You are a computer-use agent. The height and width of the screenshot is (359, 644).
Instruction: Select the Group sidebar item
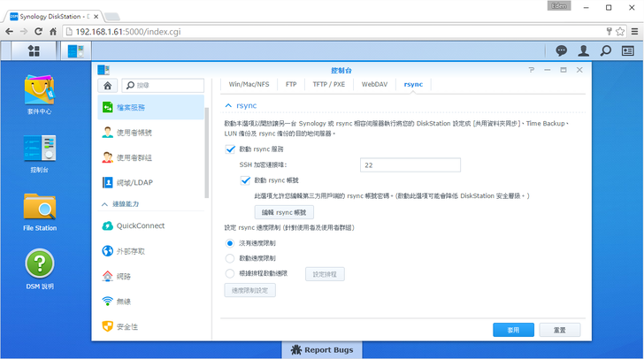[150, 157]
